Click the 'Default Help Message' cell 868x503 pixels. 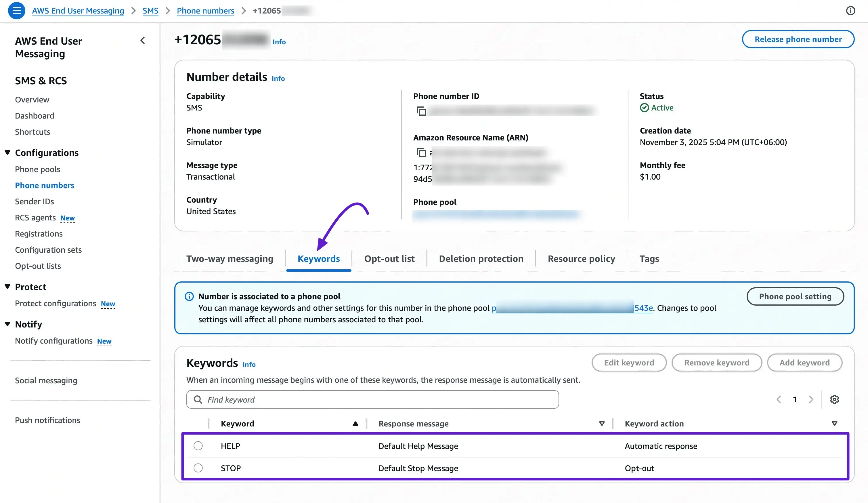click(418, 446)
